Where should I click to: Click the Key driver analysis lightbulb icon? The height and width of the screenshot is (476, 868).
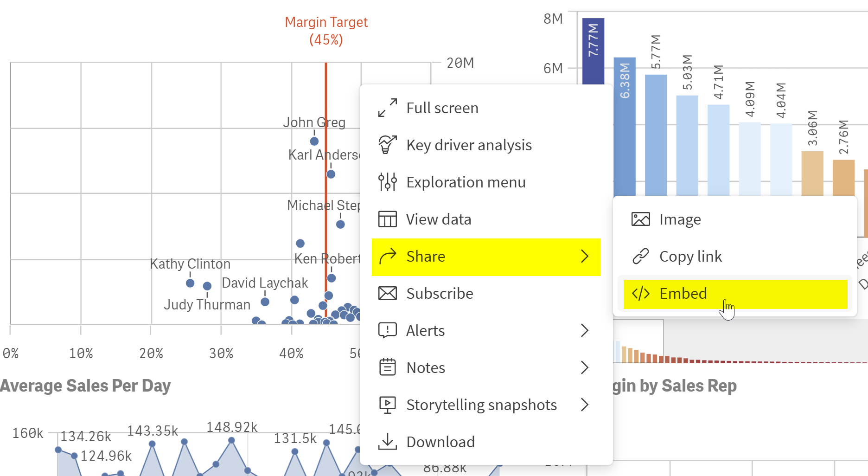(388, 145)
